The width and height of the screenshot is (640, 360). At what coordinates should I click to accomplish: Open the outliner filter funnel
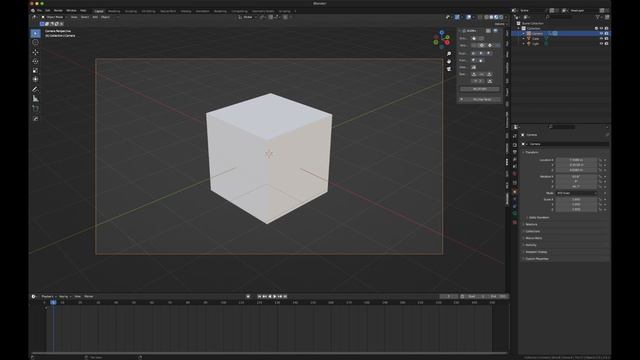coord(598,17)
